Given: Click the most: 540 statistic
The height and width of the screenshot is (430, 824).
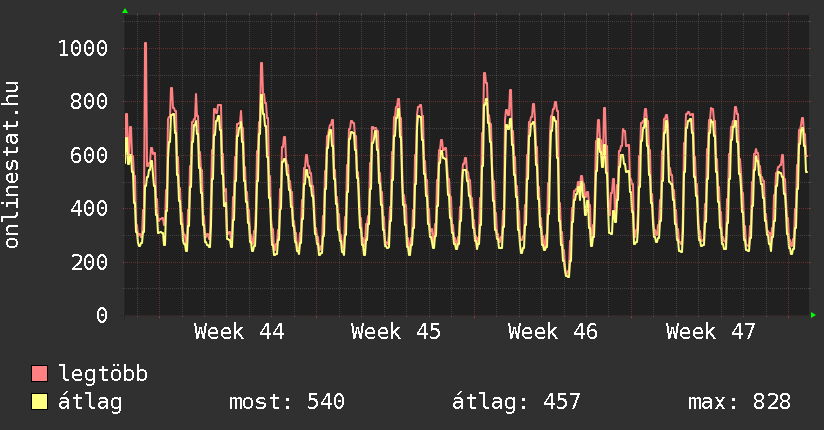Looking at the screenshot, I should [287, 402].
